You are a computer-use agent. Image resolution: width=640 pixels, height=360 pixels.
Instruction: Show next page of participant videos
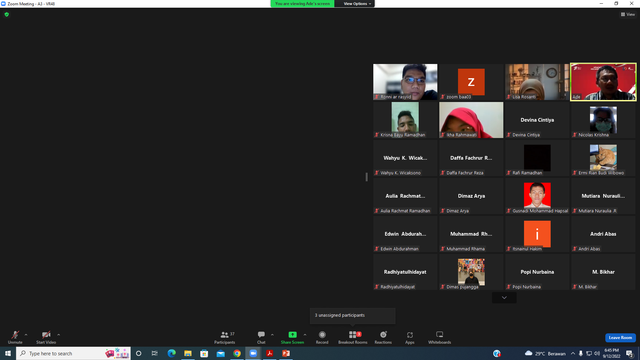(504, 298)
